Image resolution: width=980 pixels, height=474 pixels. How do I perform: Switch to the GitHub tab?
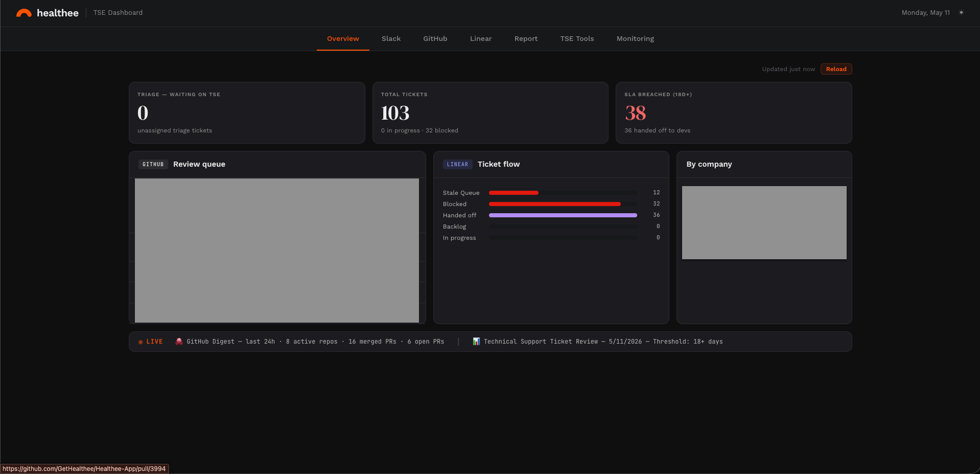pos(435,39)
